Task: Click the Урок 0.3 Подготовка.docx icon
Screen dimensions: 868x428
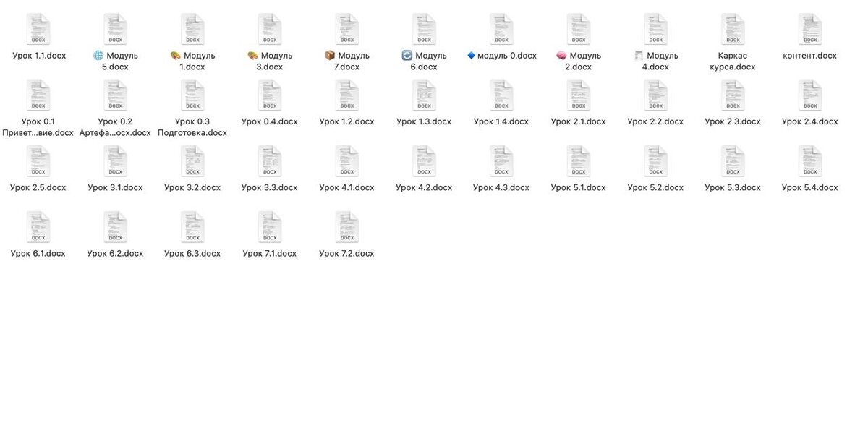Action: [x=192, y=95]
